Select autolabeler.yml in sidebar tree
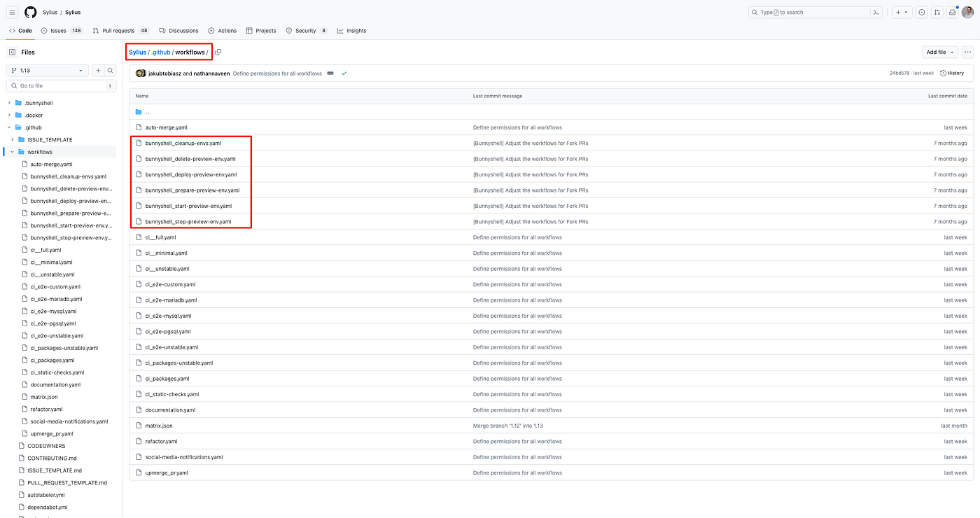Viewport: 980px width, 518px height. tap(46, 495)
